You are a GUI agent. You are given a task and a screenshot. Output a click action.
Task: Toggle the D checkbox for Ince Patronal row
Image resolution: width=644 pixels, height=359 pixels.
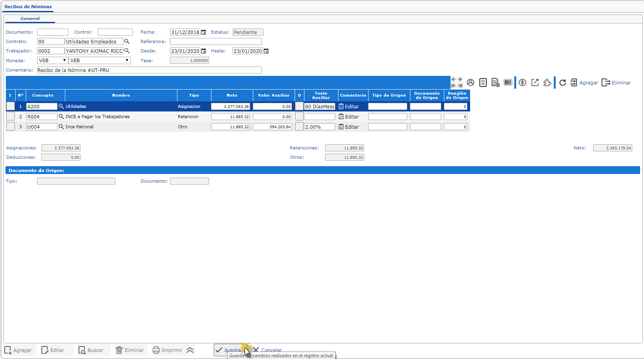coord(299,127)
